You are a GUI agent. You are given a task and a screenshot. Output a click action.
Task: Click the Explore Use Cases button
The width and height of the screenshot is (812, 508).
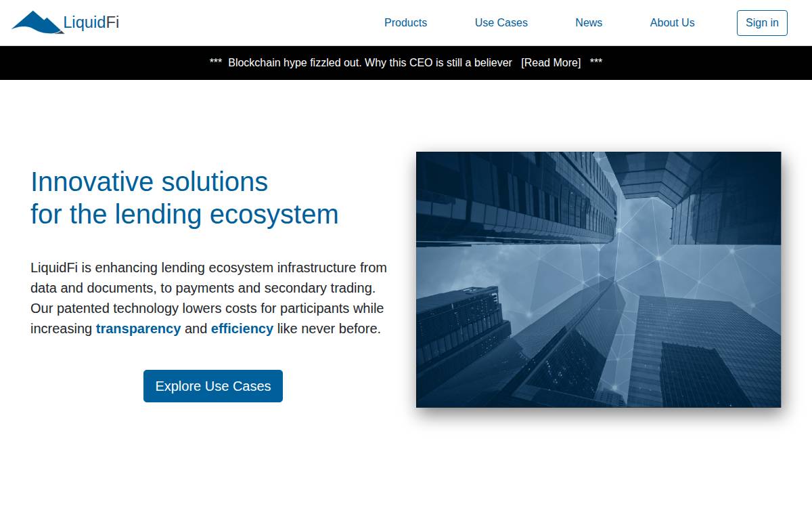[213, 386]
